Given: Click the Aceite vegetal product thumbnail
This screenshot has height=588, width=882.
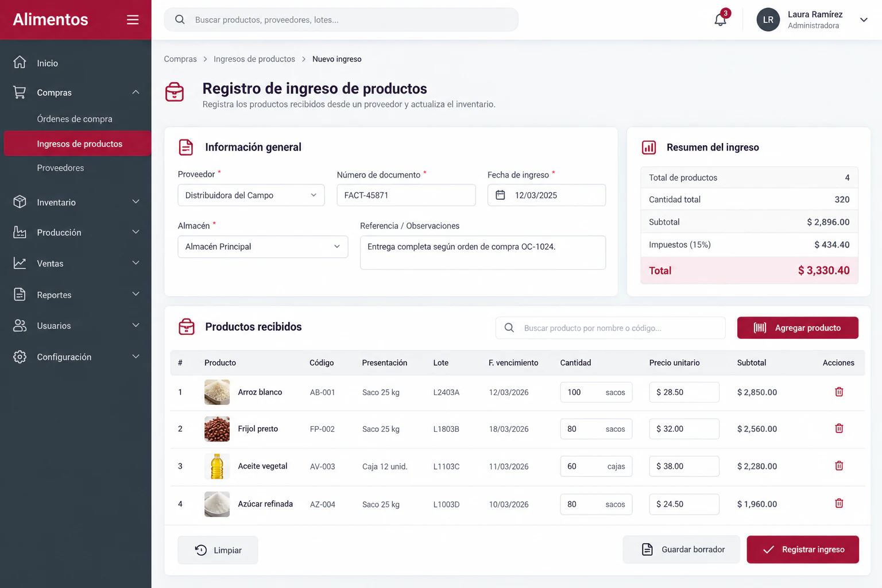Looking at the screenshot, I should tap(217, 466).
